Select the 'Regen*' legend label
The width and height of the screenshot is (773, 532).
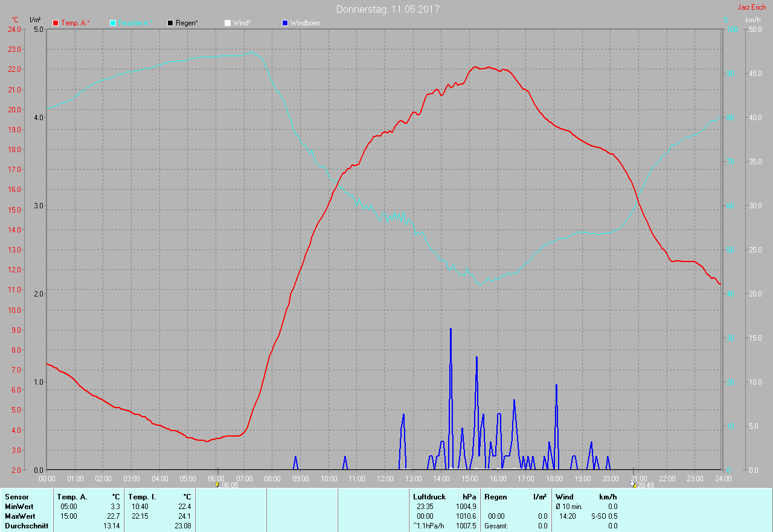point(188,23)
